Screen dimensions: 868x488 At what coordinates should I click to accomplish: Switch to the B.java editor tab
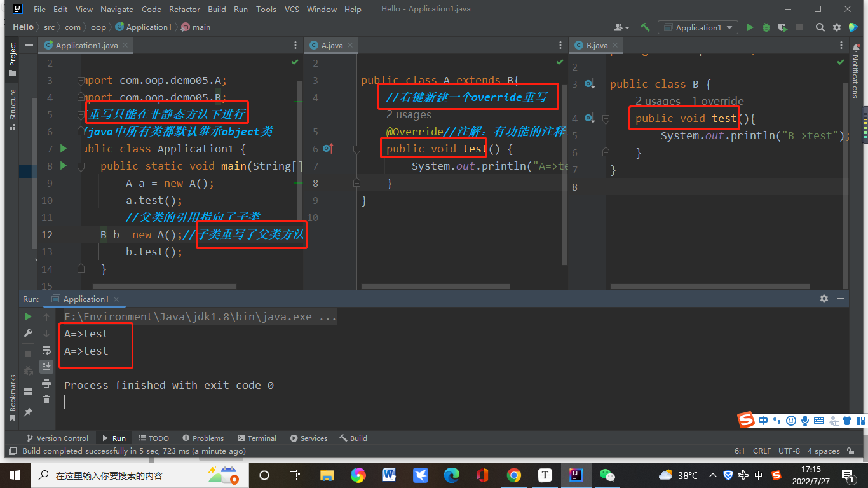click(x=597, y=46)
